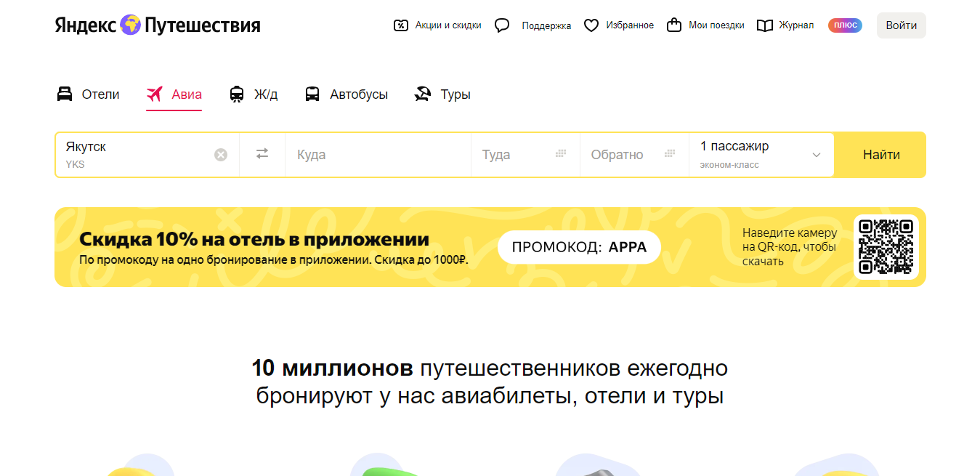Click the support chat bubble icon
The width and height of the screenshot is (980, 476).
point(502,25)
